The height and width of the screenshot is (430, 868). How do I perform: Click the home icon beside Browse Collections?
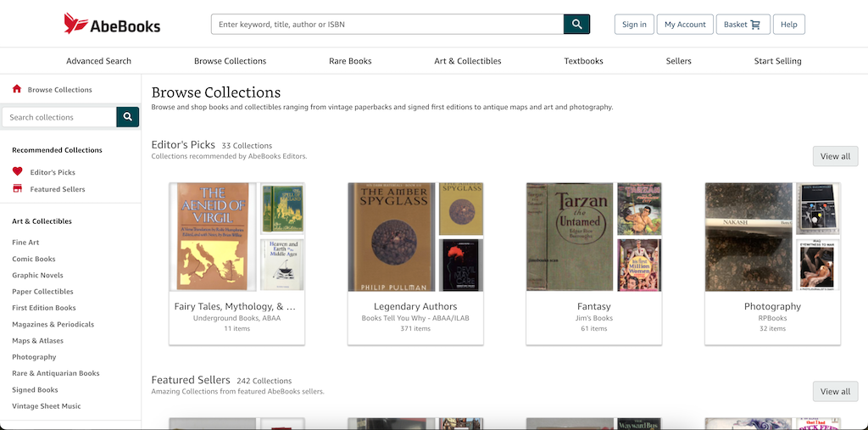17,89
